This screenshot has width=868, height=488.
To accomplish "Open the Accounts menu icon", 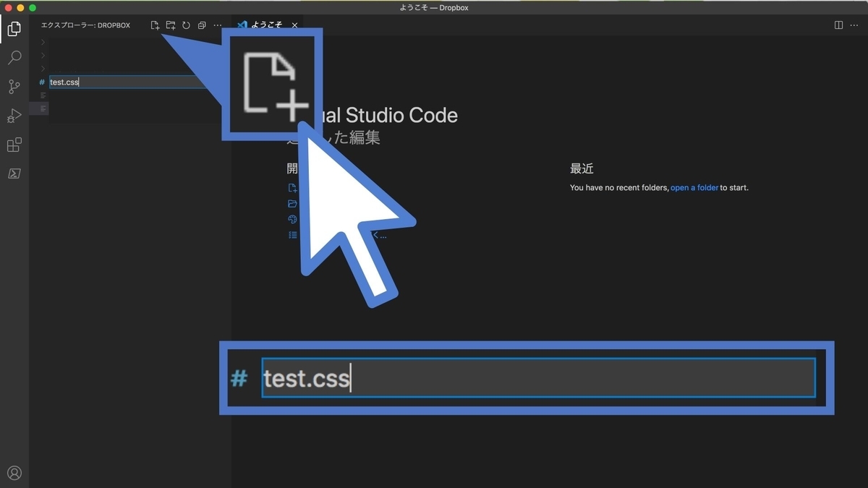I will (14, 474).
